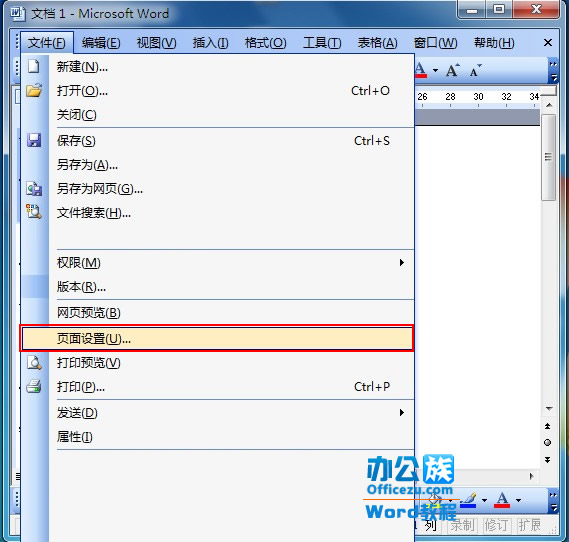Expand the 发送(D) submenu
The height and width of the screenshot is (542, 569).
pos(218,413)
